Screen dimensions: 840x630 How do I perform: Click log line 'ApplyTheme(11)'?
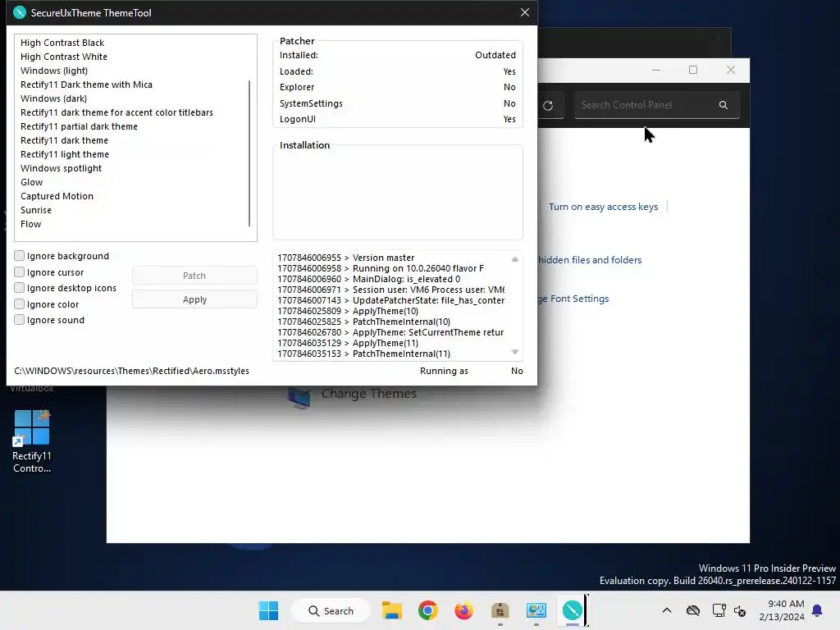tap(348, 343)
